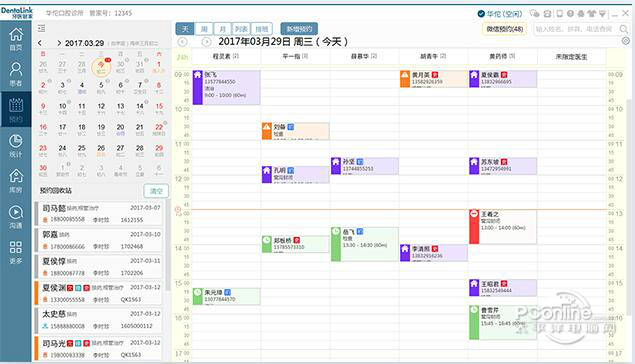This screenshot has height=364, width=635.
Task: Open the telephone icon in title bar
Action: pos(548,13)
